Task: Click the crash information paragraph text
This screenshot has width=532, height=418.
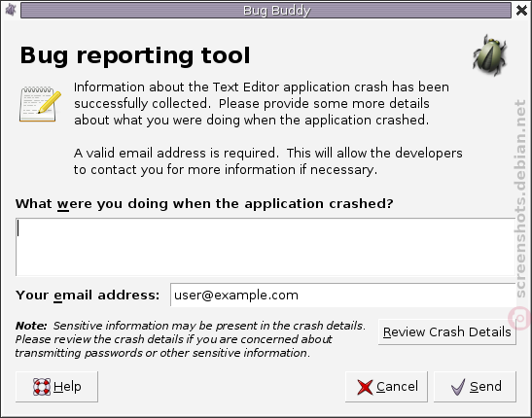Action: (x=262, y=104)
